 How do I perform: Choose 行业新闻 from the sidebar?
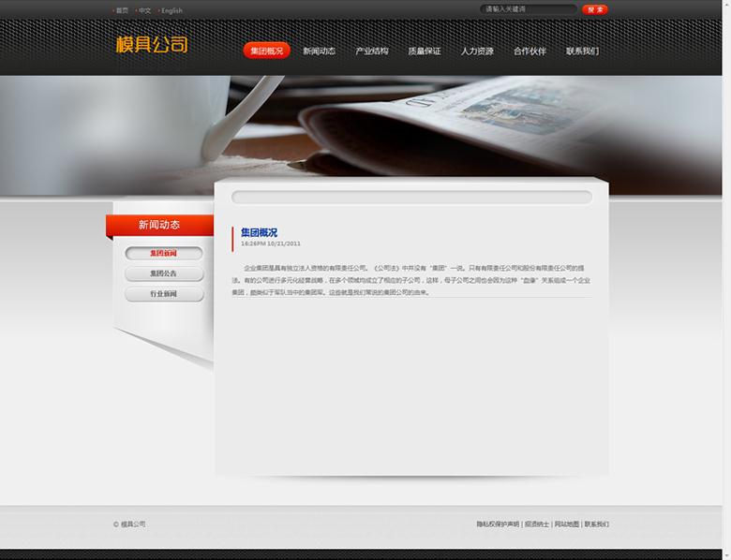pos(163,294)
